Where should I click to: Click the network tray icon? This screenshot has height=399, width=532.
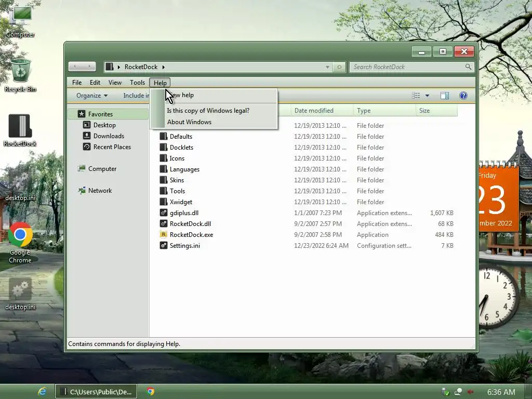coord(458,392)
